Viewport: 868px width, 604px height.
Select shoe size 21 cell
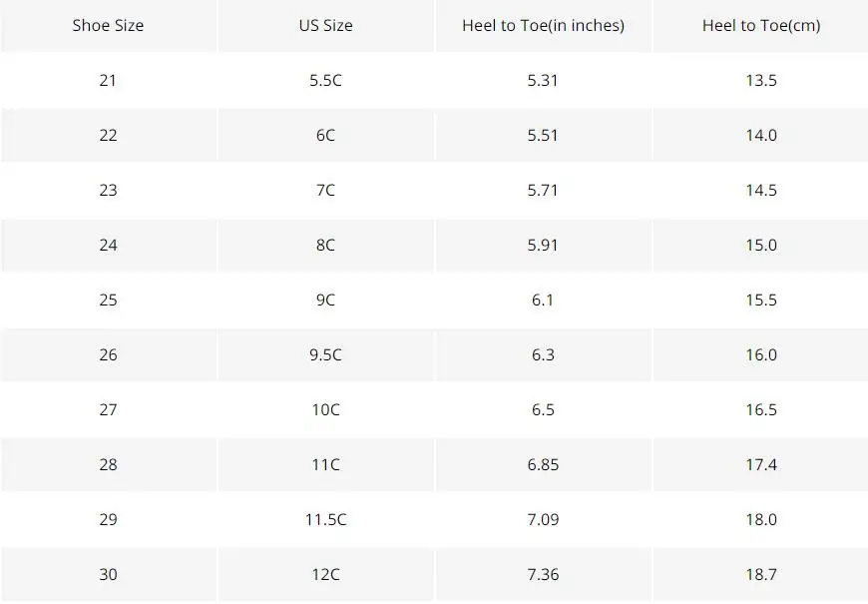[x=108, y=80]
